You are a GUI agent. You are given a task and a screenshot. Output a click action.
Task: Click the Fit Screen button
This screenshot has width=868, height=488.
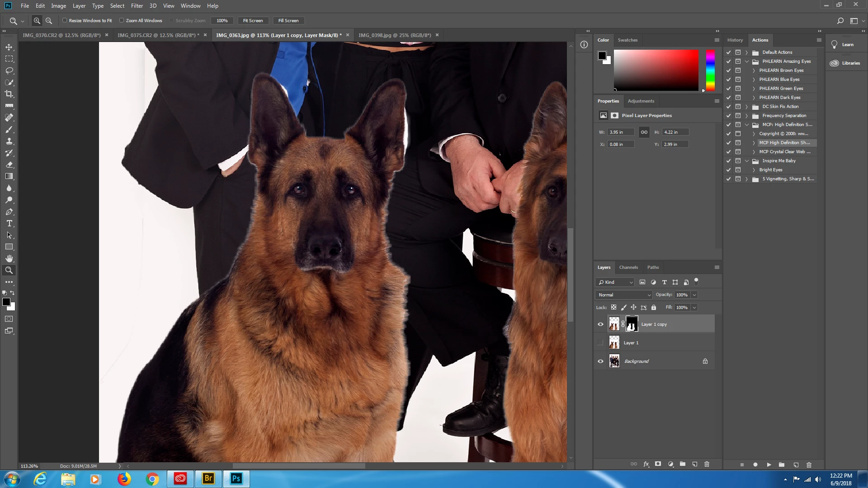coord(253,21)
